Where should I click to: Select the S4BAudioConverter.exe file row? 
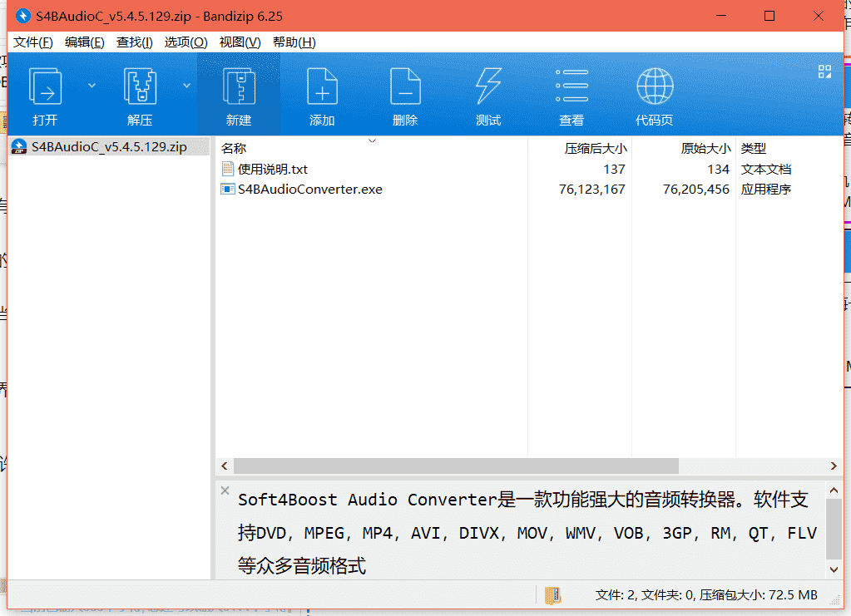[x=530, y=190]
